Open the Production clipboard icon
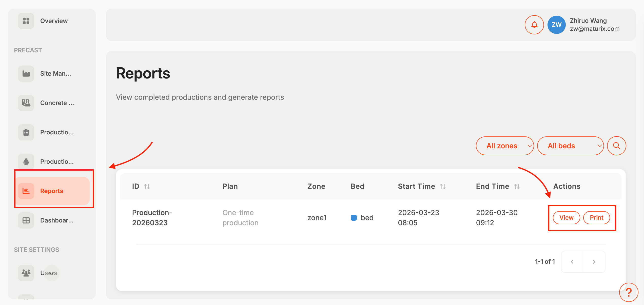644x305 pixels. tap(26, 132)
